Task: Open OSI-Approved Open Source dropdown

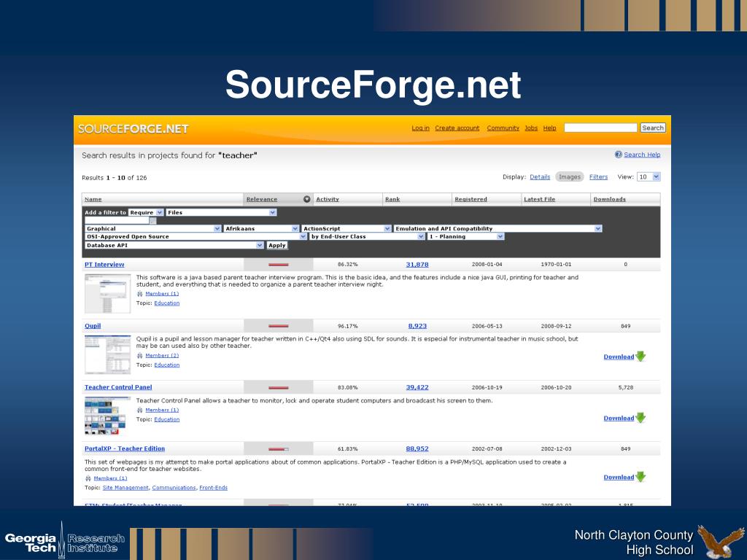Action: [x=196, y=236]
